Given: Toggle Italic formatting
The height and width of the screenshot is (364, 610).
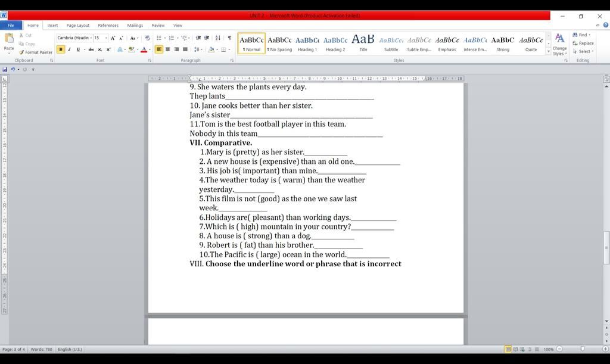Looking at the screenshot, I should (x=69, y=49).
